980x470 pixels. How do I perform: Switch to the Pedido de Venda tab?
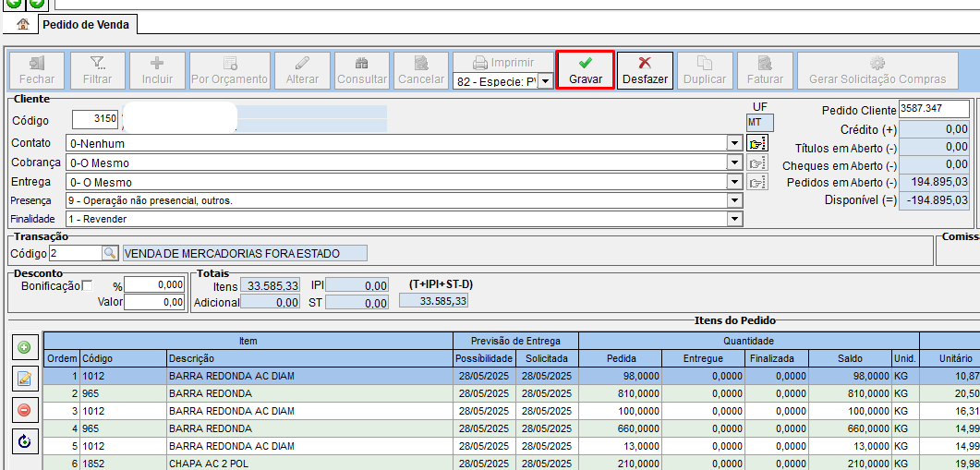click(87, 24)
